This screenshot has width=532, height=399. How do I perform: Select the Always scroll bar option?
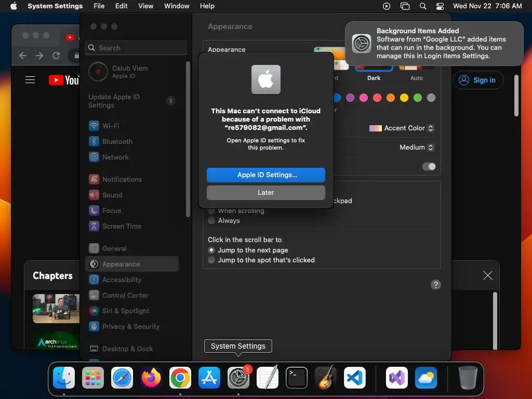tap(211, 220)
